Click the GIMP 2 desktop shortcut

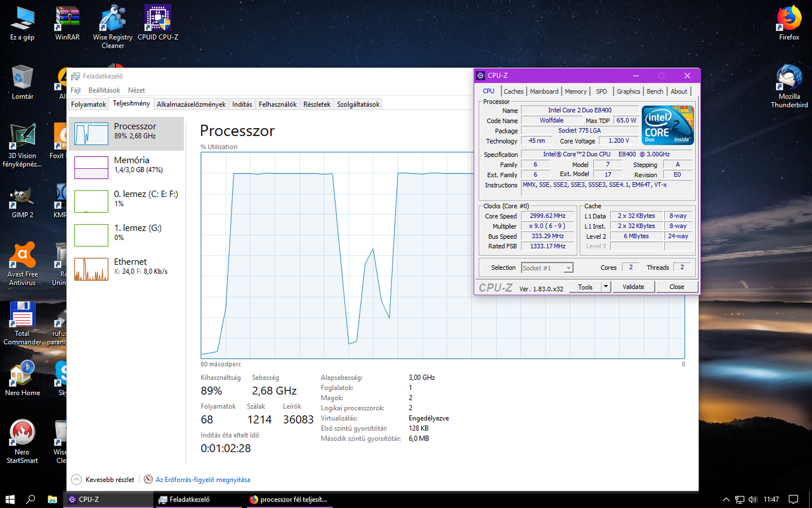click(22, 201)
